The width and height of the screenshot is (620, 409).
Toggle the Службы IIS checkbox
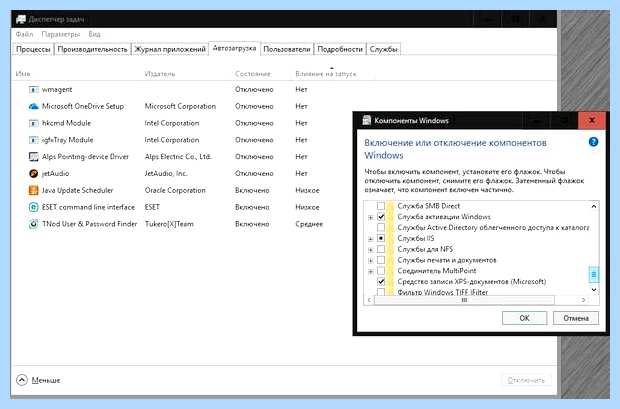(x=381, y=238)
